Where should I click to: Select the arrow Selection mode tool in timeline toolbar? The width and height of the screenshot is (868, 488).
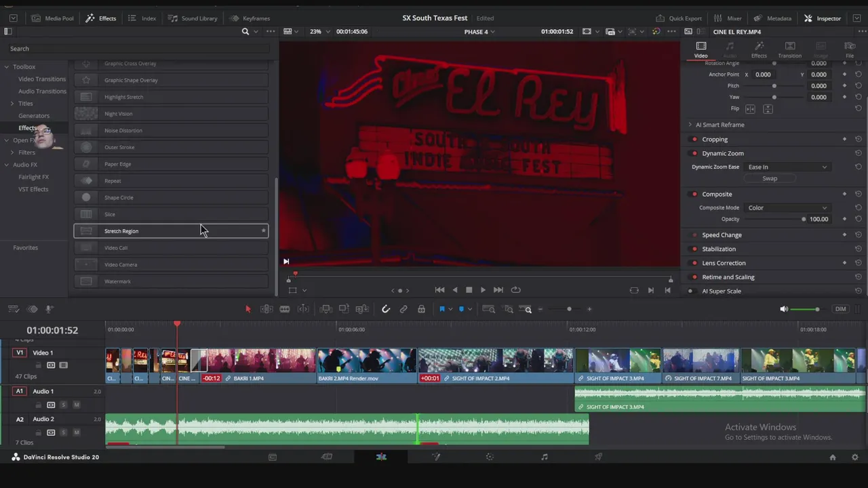248,309
